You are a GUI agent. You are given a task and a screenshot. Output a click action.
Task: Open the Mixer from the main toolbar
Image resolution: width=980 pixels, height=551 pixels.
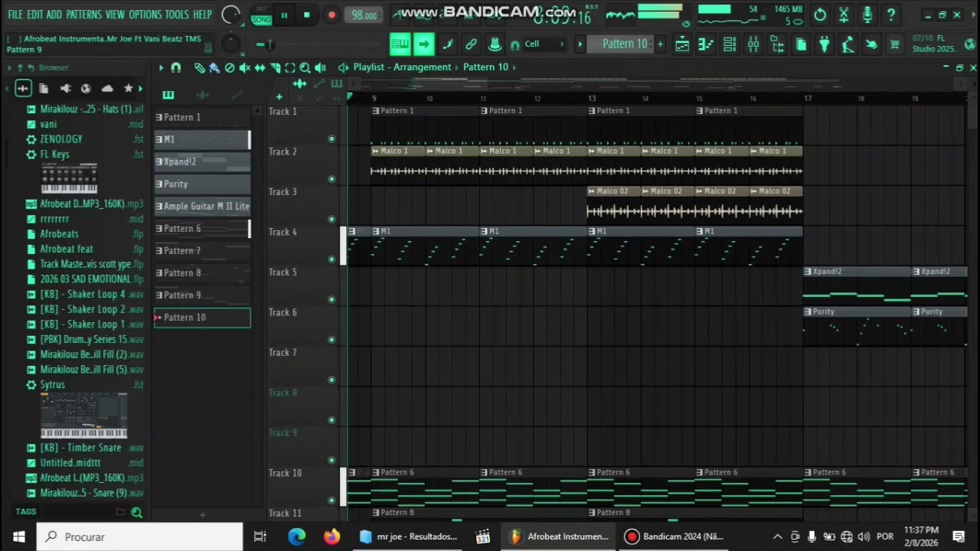coord(753,44)
